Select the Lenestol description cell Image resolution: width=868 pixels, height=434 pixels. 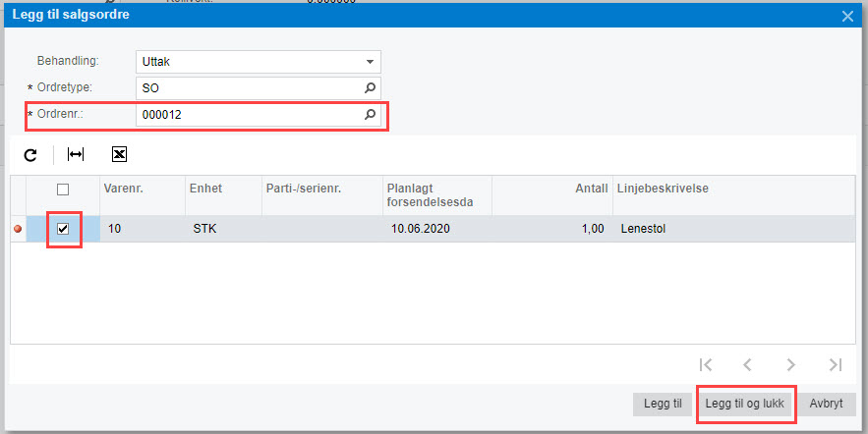(x=733, y=229)
